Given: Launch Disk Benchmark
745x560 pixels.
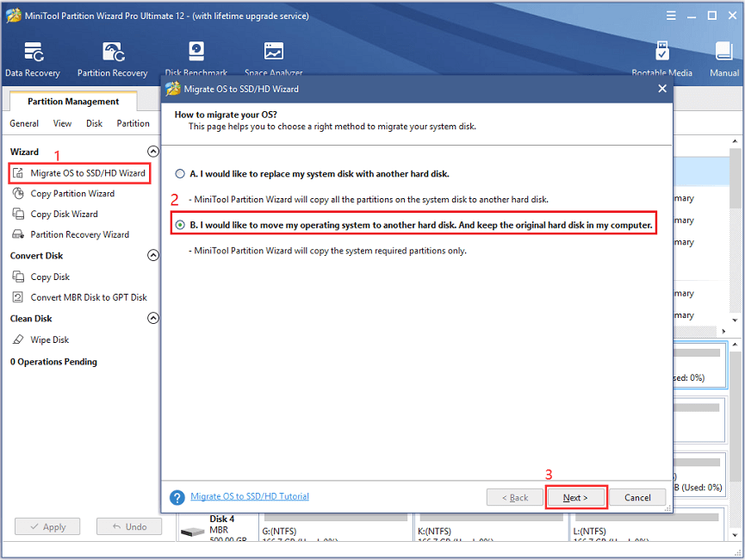Looking at the screenshot, I should pos(196,58).
